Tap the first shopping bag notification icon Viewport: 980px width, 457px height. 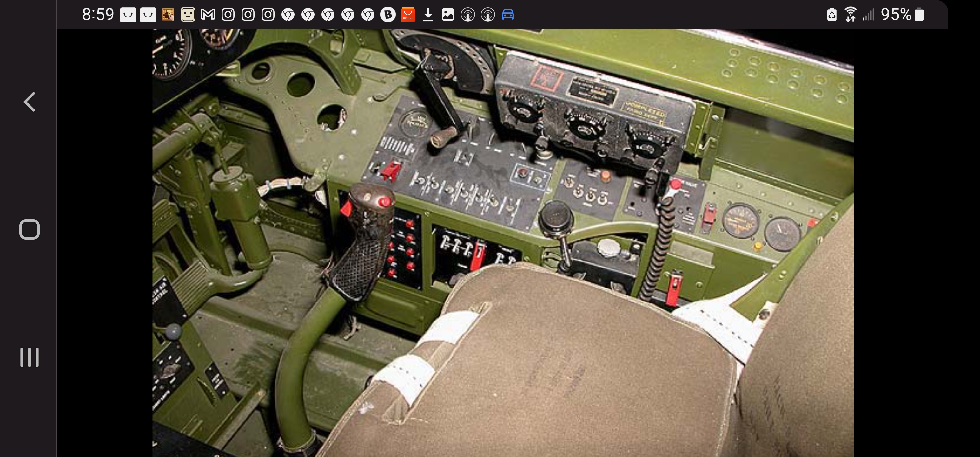(128, 15)
